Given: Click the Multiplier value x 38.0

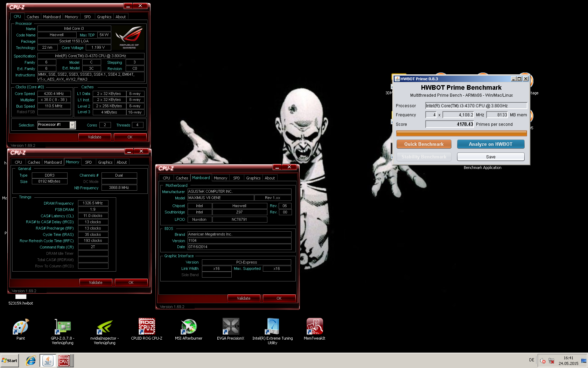Looking at the screenshot, I should [54, 100].
